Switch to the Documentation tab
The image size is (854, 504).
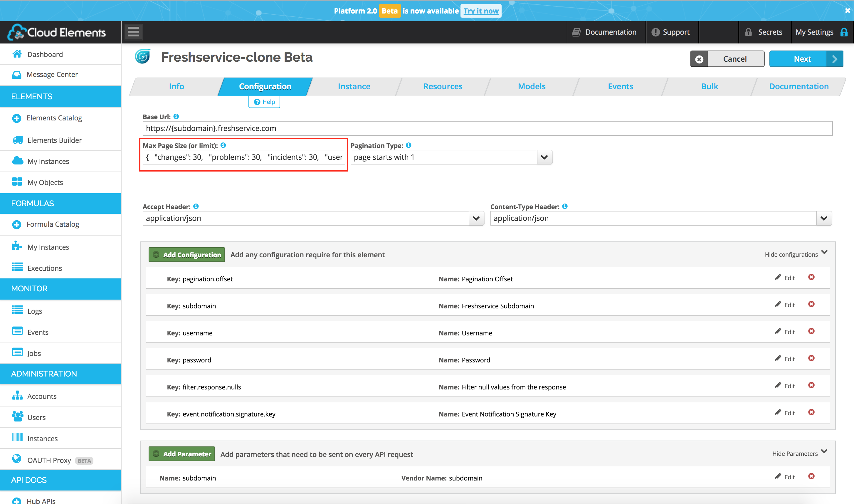pos(799,87)
